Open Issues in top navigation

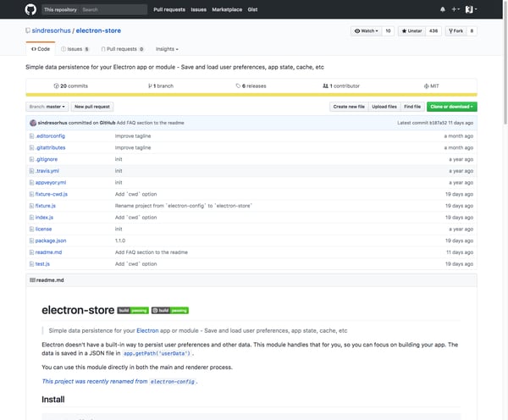point(198,9)
